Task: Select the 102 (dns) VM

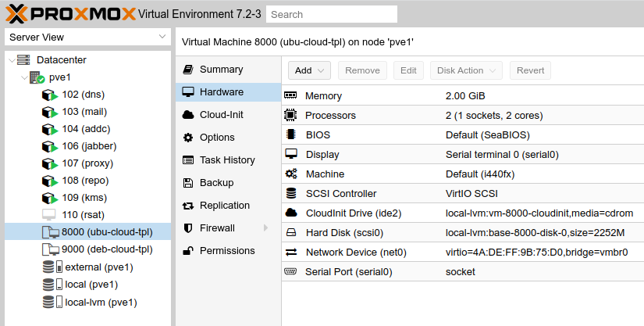Action: coord(87,95)
